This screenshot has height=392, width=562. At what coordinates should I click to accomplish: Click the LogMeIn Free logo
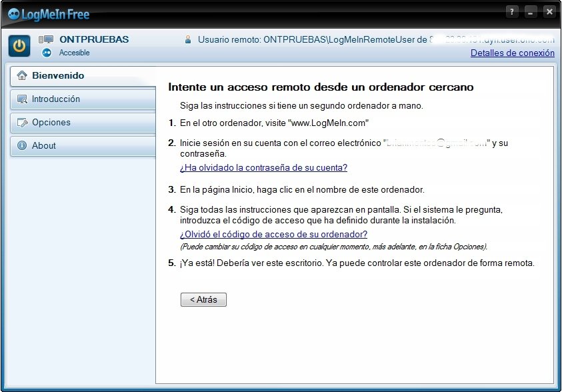49,14
